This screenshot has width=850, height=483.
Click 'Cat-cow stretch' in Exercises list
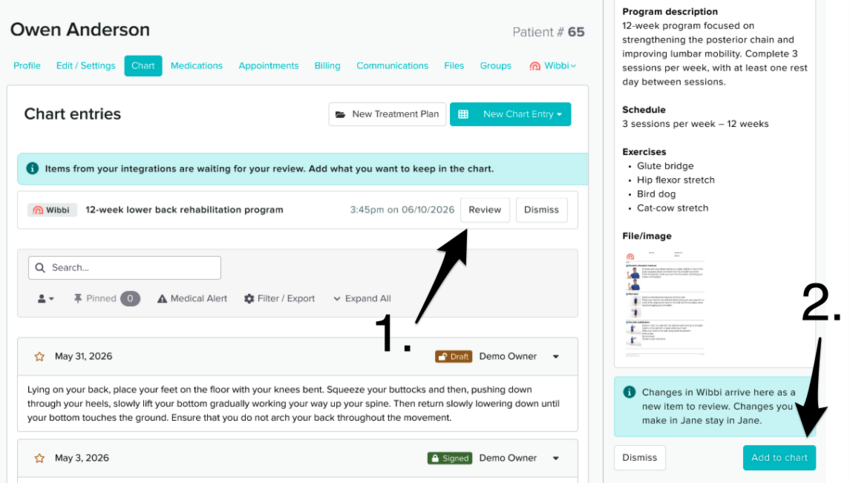672,208
